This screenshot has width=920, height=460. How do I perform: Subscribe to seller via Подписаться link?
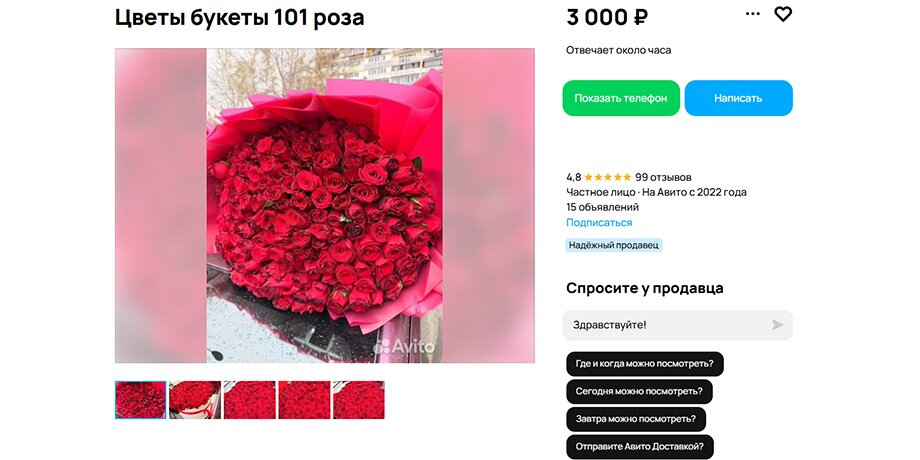[x=599, y=222]
